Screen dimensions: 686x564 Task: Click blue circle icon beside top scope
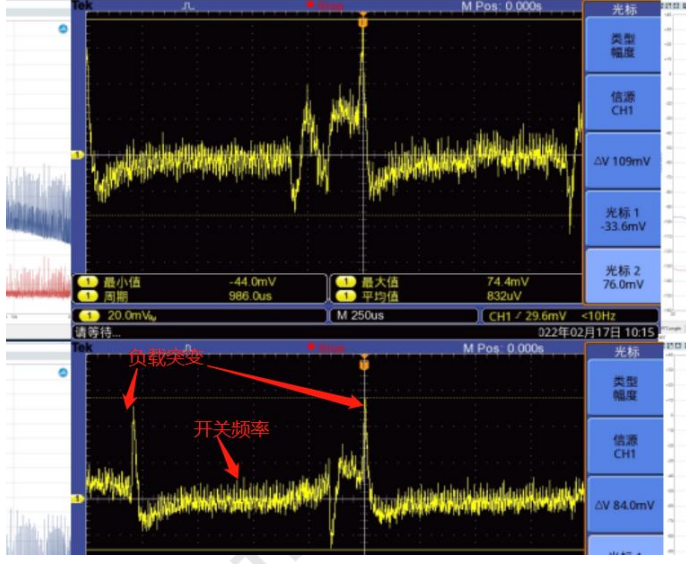tap(63, 29)
